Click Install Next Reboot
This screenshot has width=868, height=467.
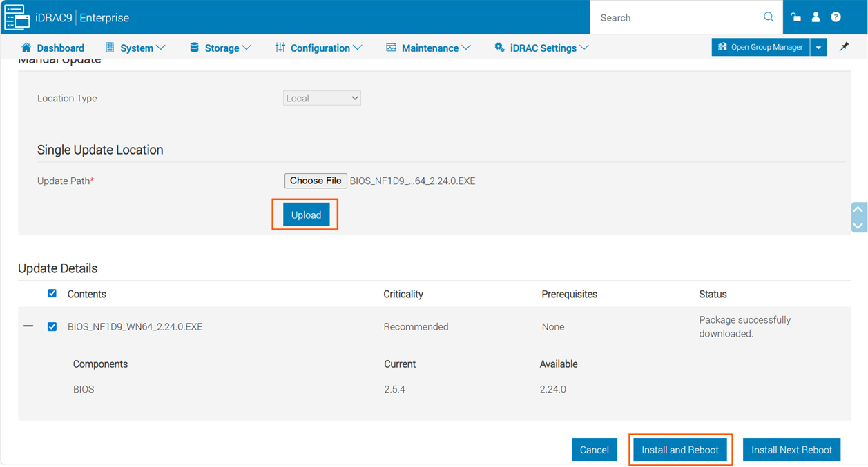792,450
